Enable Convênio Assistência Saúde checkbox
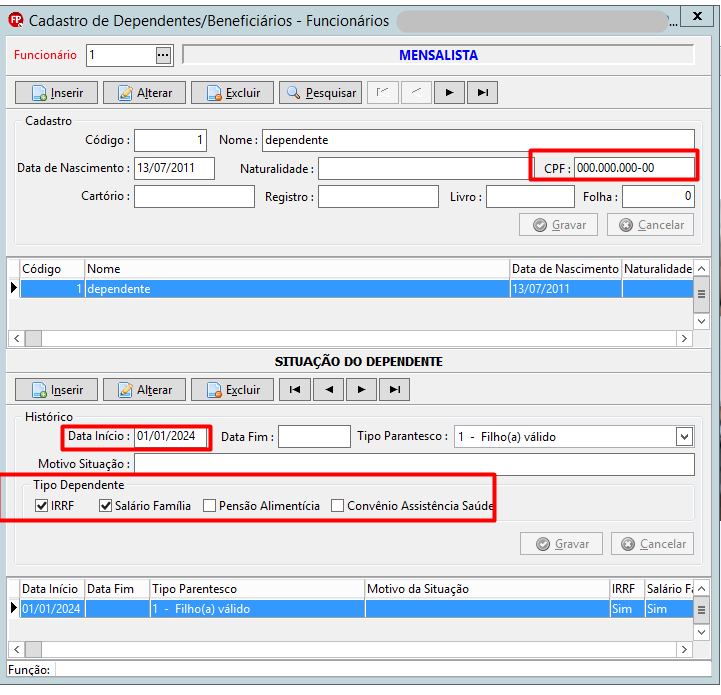721x695 pixels. 337,506
